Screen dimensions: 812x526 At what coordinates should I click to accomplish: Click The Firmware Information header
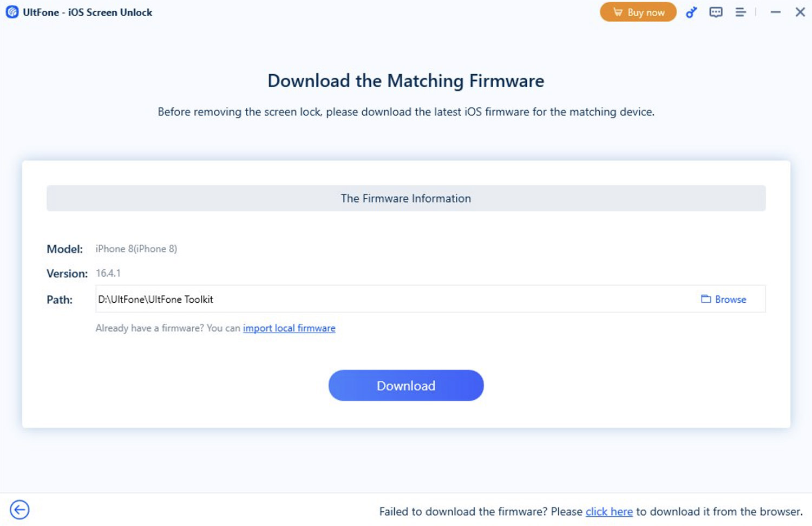click(x=406, y=198)
